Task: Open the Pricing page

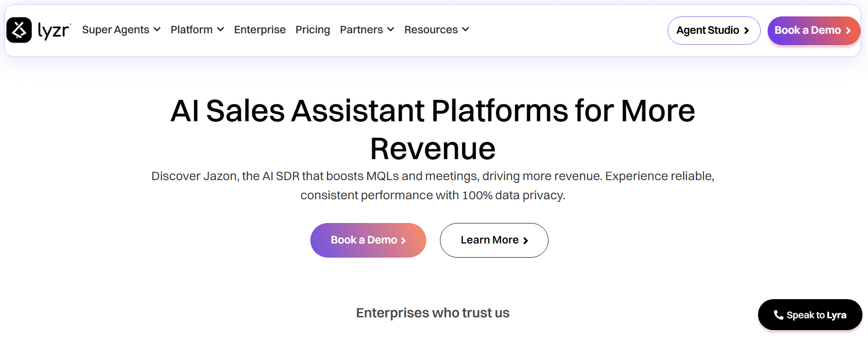Action: (313, 30)
